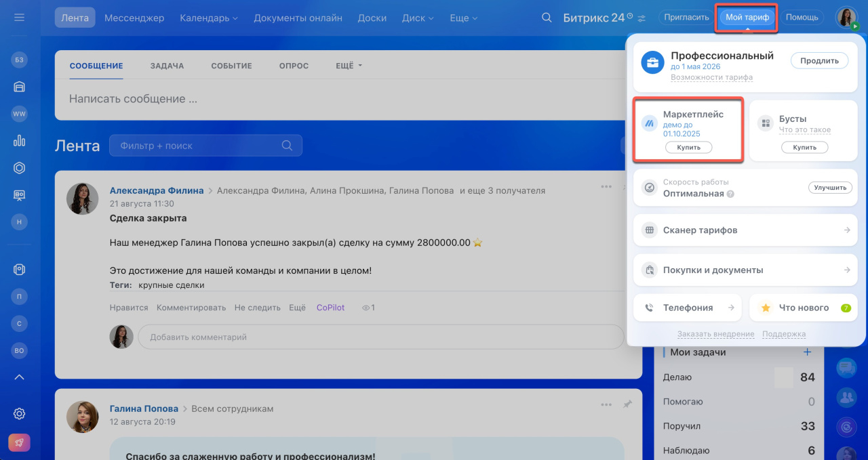
Task: Click the Фильтр + поиск field
Action: (x=205, y=146)
